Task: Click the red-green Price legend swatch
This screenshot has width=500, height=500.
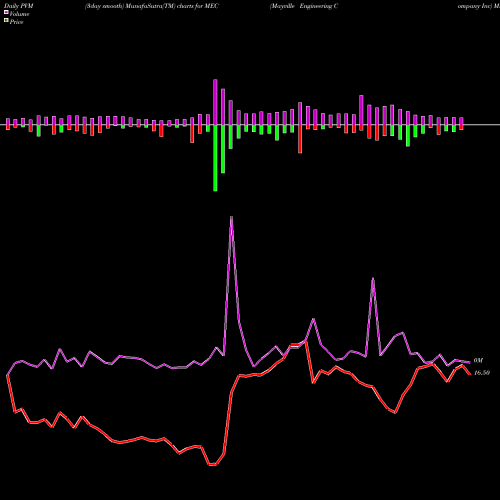Action: click(x=6, y=21)
